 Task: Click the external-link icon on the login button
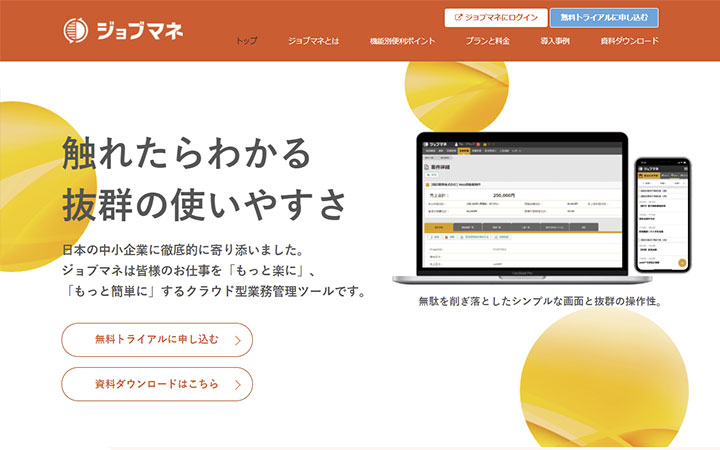pos(459,17)
